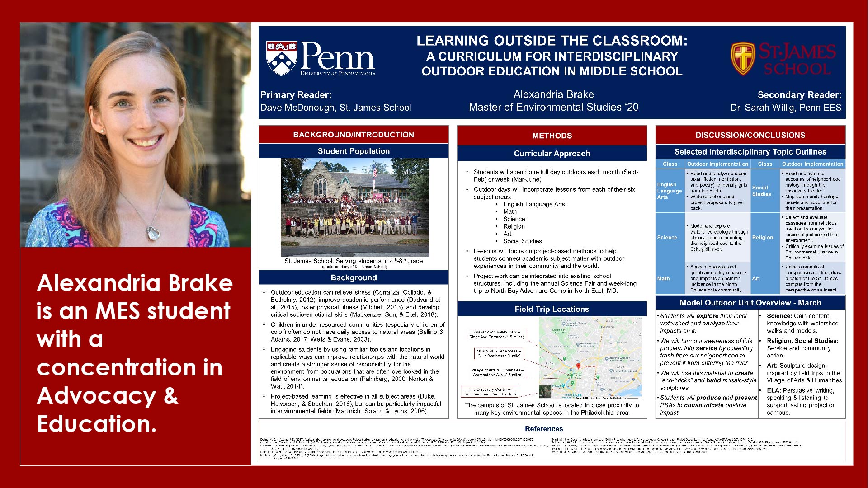Click the Penn wordmark text logo

pos(338,56)
